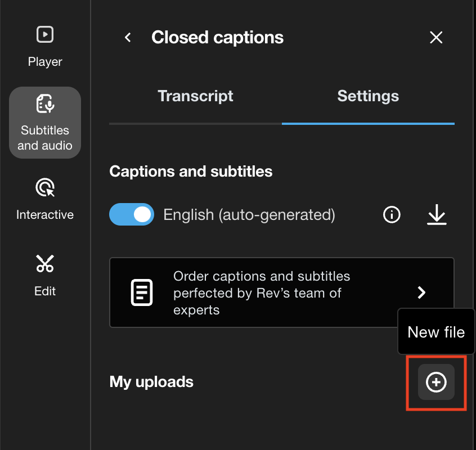Open the Player section icon
The image size is (476, 450).
click(45, 35)
